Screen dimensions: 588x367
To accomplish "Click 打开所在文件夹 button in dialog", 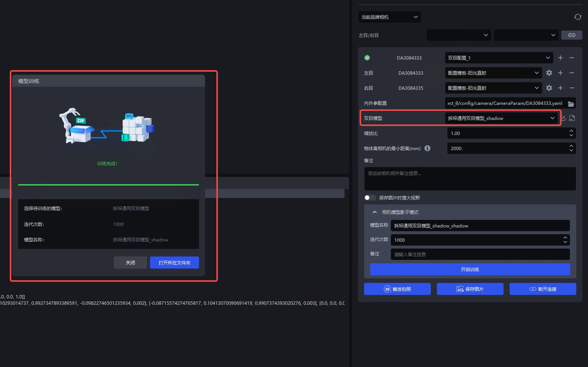I will pyautogui.click(x=174, y=263).
